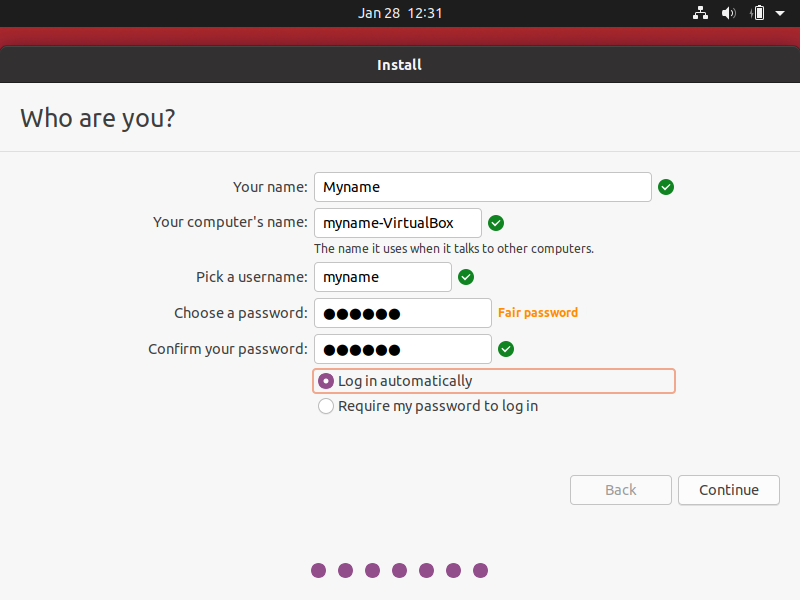Click the Continue button
Viewport: 800px width, 600px height.
(x=729, y=490)
